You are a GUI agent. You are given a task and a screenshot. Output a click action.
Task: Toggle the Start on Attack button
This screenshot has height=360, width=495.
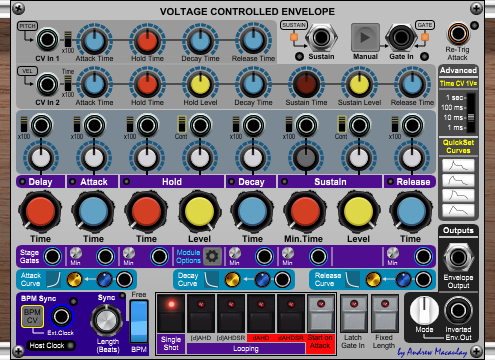321,313
